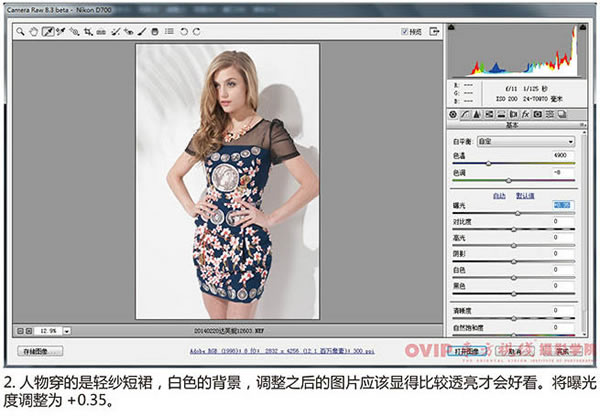Click the highlighted exposure value field
Image resolution: width=600 pixels, height=416 pixels.
pyautogui.click(x=563, y=205)
